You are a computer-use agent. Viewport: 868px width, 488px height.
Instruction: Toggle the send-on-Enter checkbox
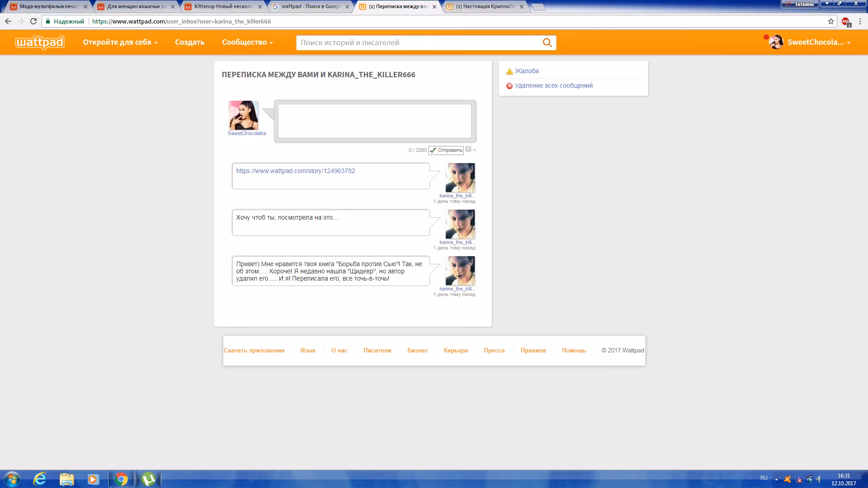(468, 149)
